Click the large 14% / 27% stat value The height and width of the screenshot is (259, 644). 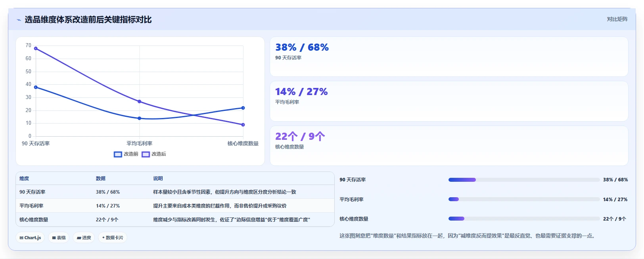click(301, 92)
